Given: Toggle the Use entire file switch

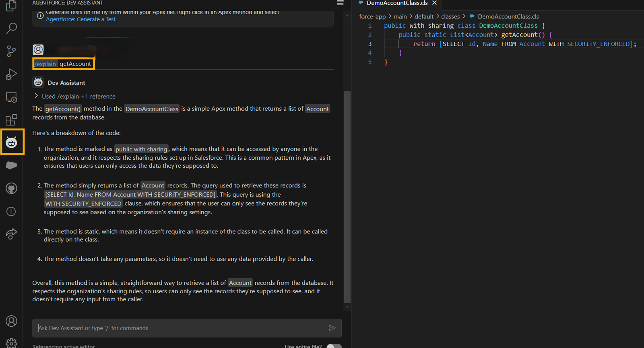Looking at the screenshot, I should pos(334,346).
